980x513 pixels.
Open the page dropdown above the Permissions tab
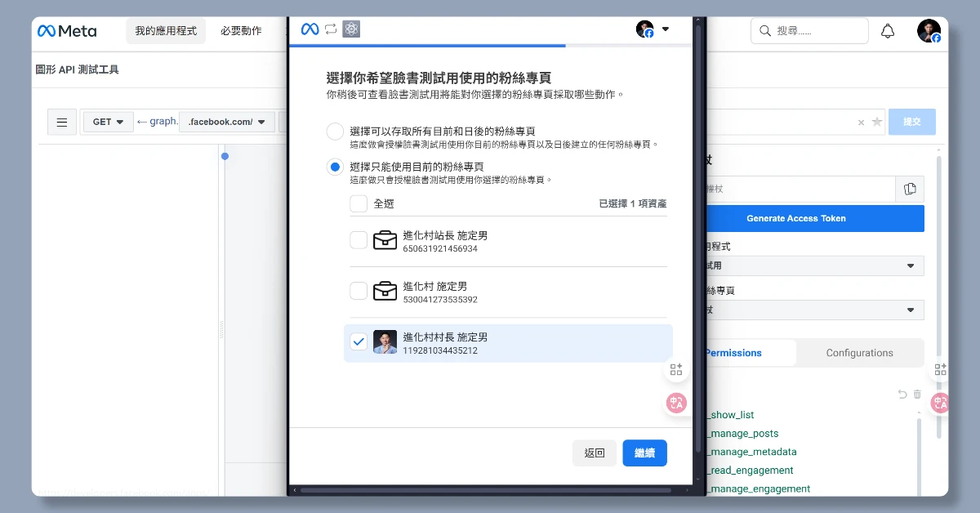[815, 310]
